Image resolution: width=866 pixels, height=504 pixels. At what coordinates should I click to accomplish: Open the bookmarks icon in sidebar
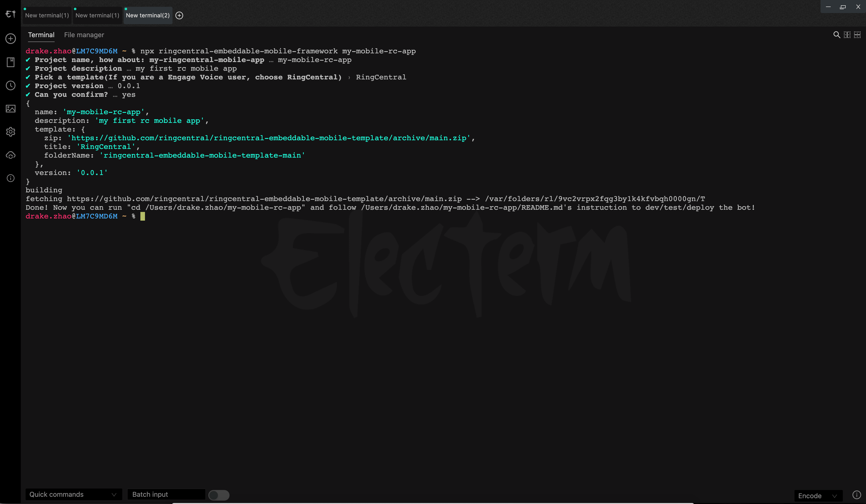(11, 62)
